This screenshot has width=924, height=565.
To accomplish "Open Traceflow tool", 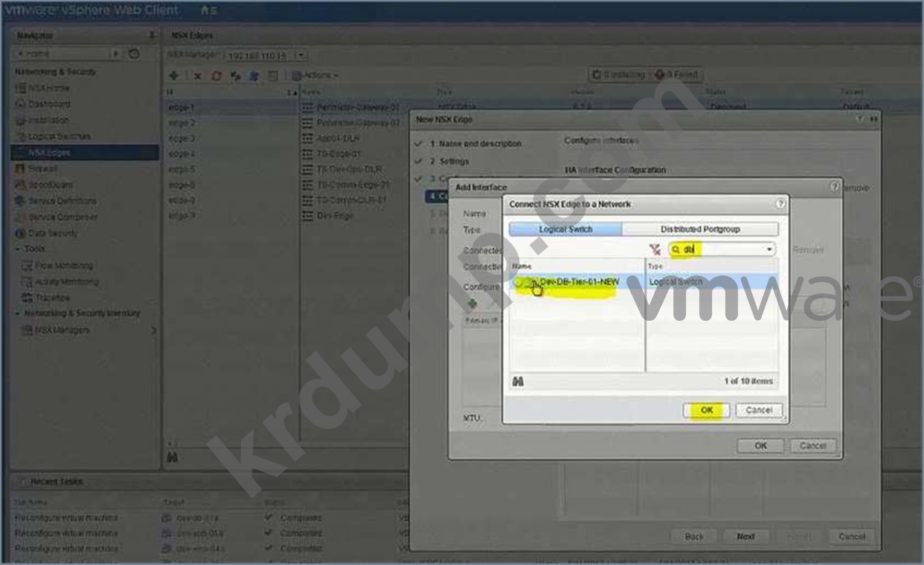I will [52, 298].
